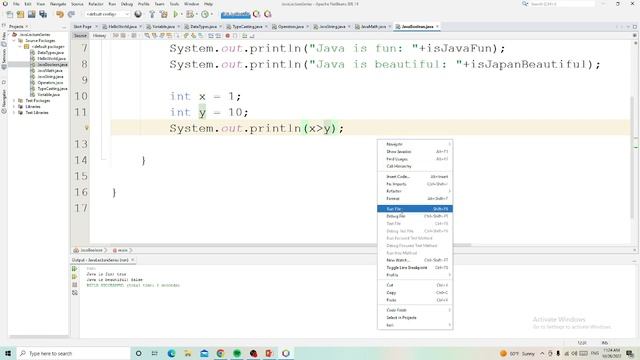Click the main breadcrumb in editor footer

coord(122,250)
